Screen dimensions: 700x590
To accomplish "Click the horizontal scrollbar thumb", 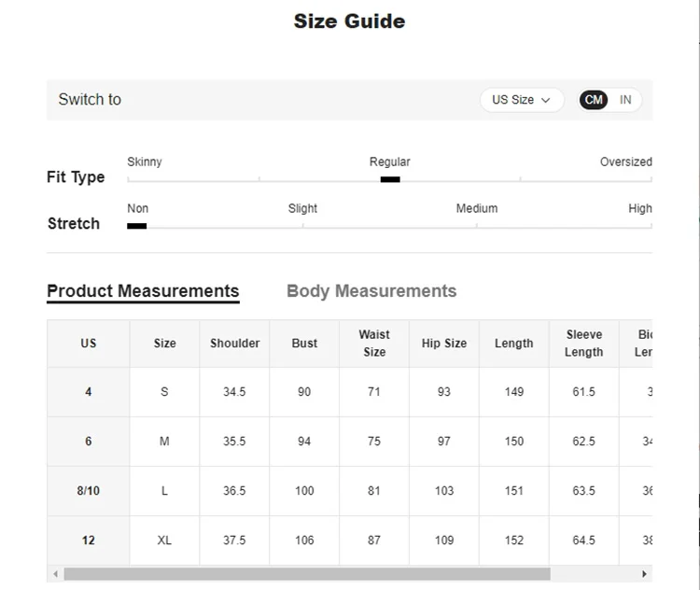I will [307, 574].
